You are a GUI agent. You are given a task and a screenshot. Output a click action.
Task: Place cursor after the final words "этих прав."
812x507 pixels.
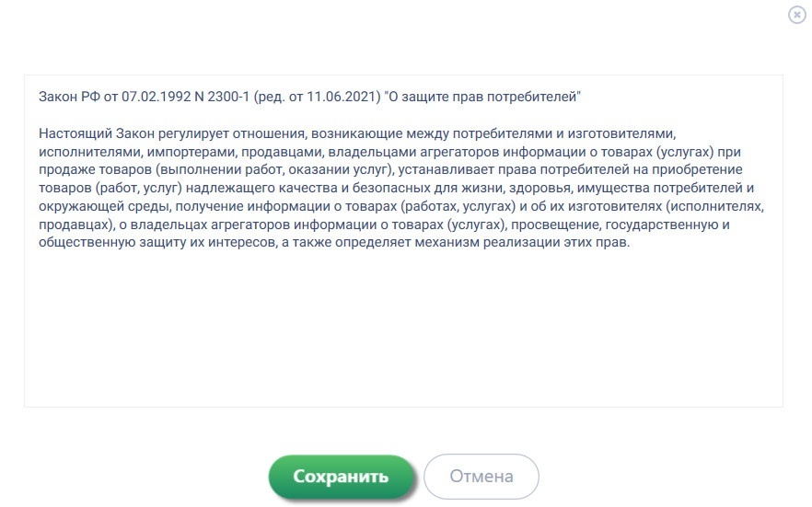[631, 243]
